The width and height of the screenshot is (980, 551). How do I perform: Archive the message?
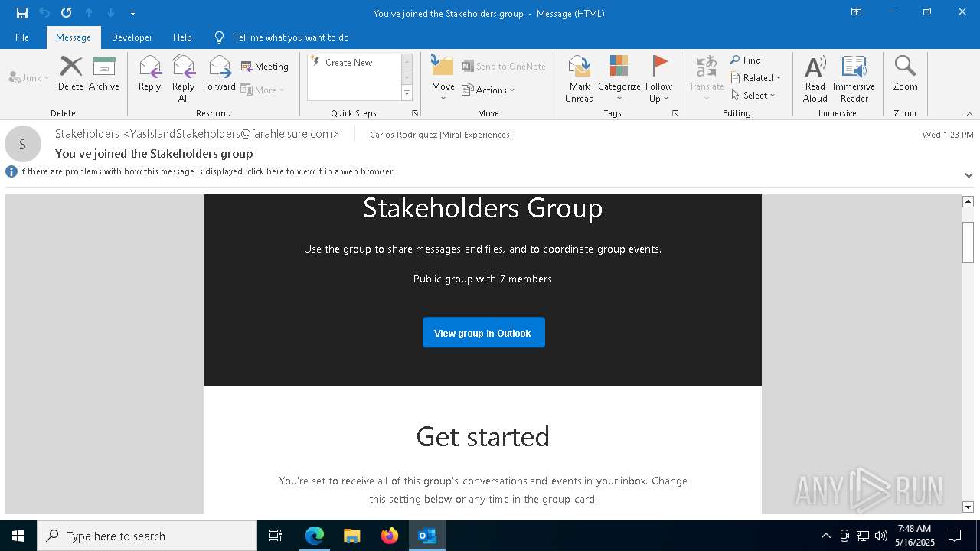104,73
